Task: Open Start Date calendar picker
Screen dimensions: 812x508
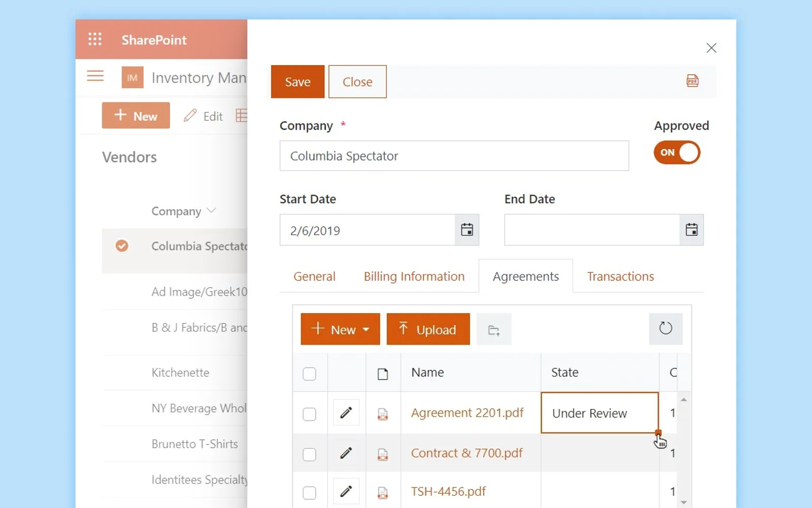Action: 467,230
